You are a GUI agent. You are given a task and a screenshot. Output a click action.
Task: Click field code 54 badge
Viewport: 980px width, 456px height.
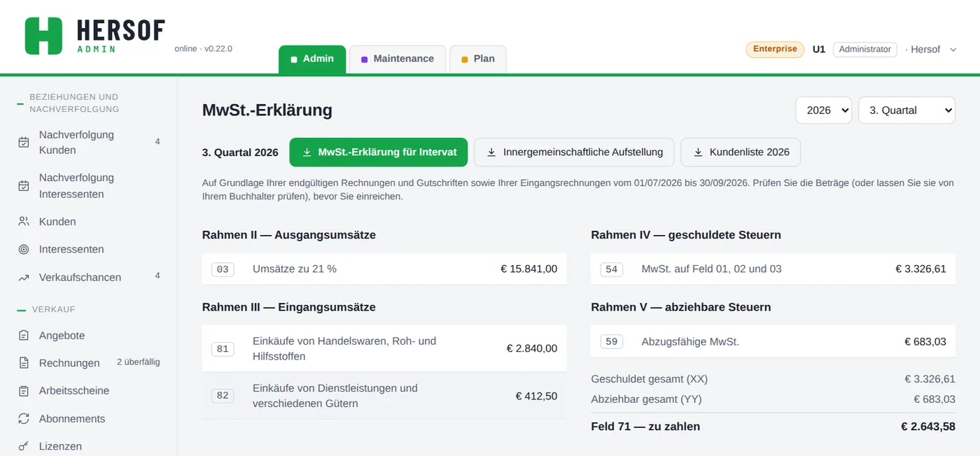tap(612, 269)
